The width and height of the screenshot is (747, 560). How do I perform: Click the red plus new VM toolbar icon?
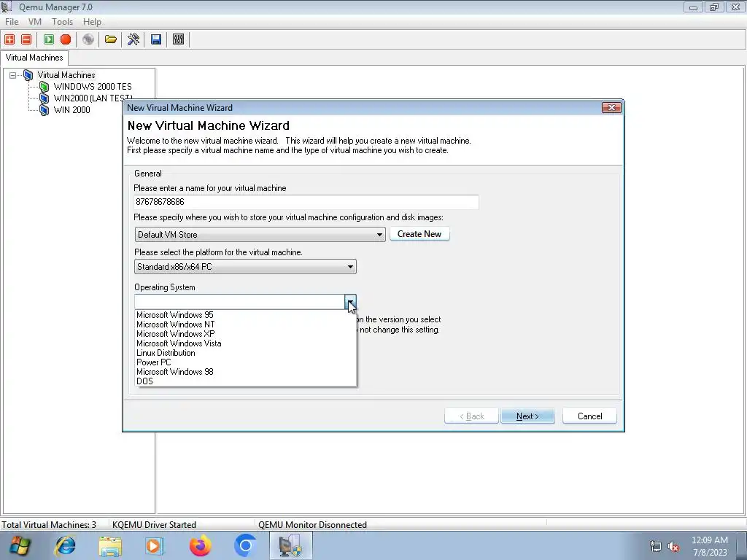tap(9, 39)
